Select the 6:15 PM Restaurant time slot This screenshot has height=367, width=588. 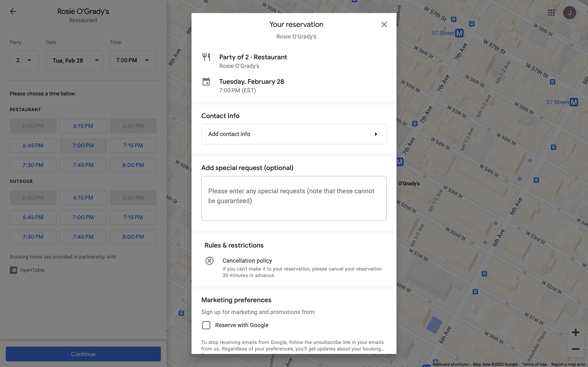click(x=83, y=126)
